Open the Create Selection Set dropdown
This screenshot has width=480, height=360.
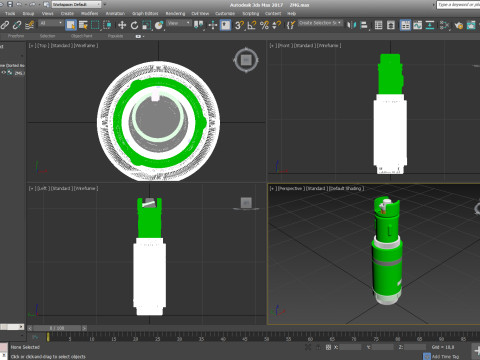pos(320,23)
